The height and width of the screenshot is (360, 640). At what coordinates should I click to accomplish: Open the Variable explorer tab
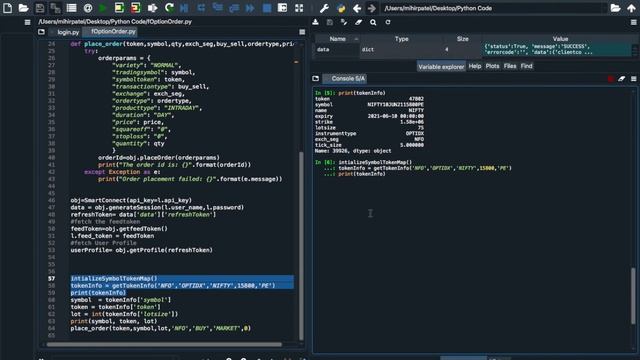click(441, 66)
